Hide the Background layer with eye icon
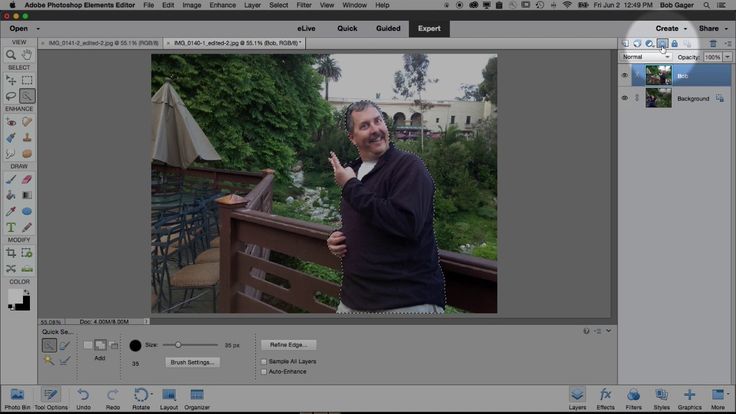The image size is (736, 414). pyautogui.click(x=625, y=98)
